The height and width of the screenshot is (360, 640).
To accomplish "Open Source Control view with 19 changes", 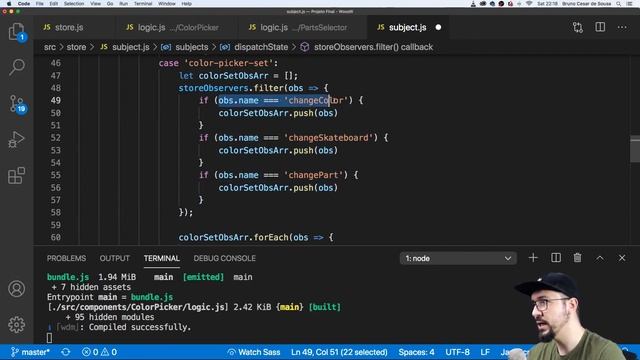I will tap(17, 104).
